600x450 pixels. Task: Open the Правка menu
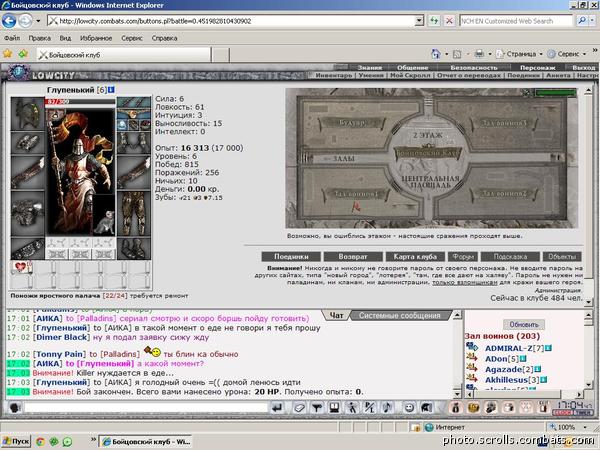tap(39, 38)
